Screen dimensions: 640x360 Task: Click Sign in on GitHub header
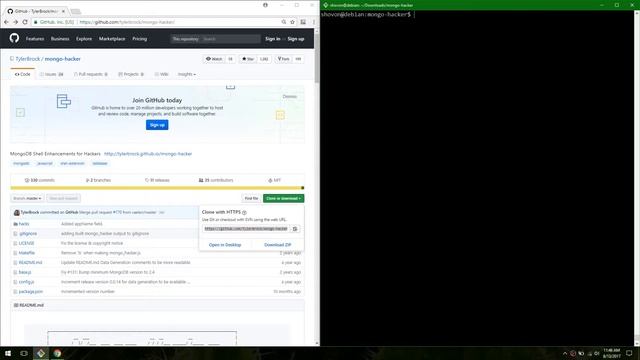(x=273, y=39)
